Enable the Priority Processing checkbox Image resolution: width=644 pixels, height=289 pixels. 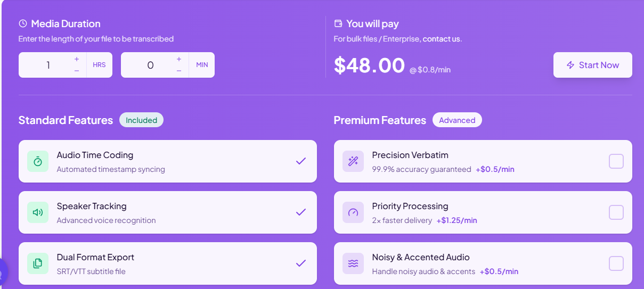coord(616,212)
